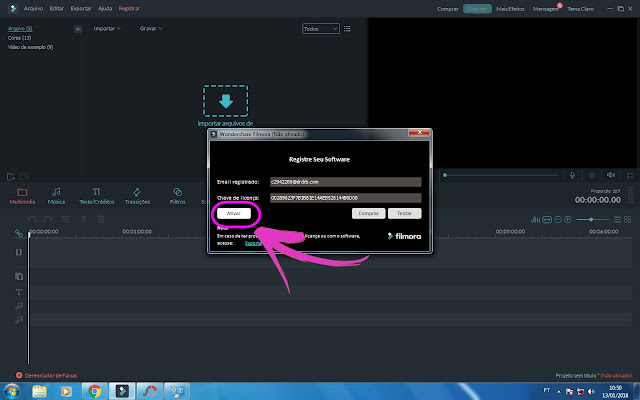The width and height of the screenshot is (640, 400).
Task: Click the timeline zoom out minus icon
Action: pos(558,220)
